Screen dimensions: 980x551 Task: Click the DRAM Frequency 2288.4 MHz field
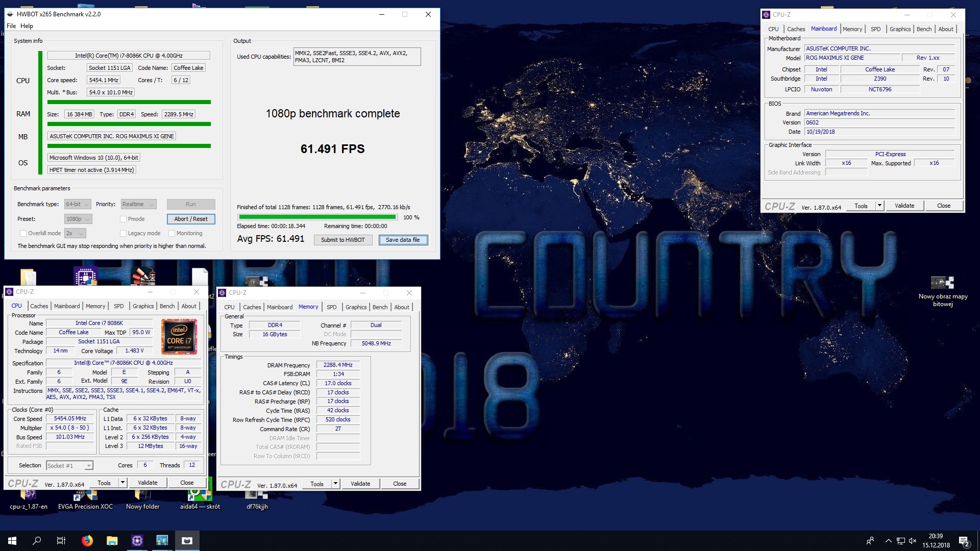[x=338, y=365]
